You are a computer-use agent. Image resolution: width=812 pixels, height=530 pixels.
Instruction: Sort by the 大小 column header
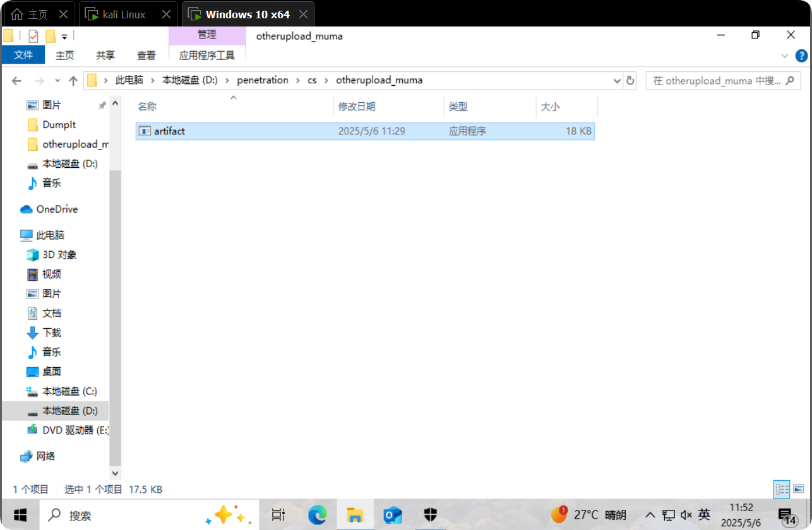pyautogui.click(x=566, y=107)
